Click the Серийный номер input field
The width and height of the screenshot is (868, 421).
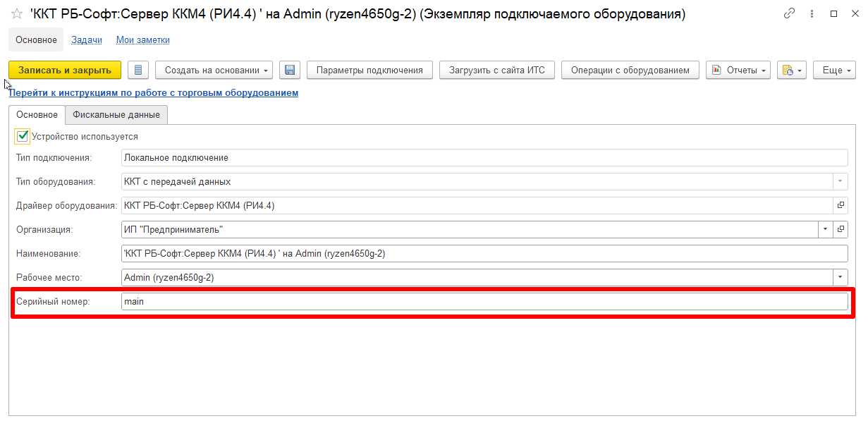484,301
